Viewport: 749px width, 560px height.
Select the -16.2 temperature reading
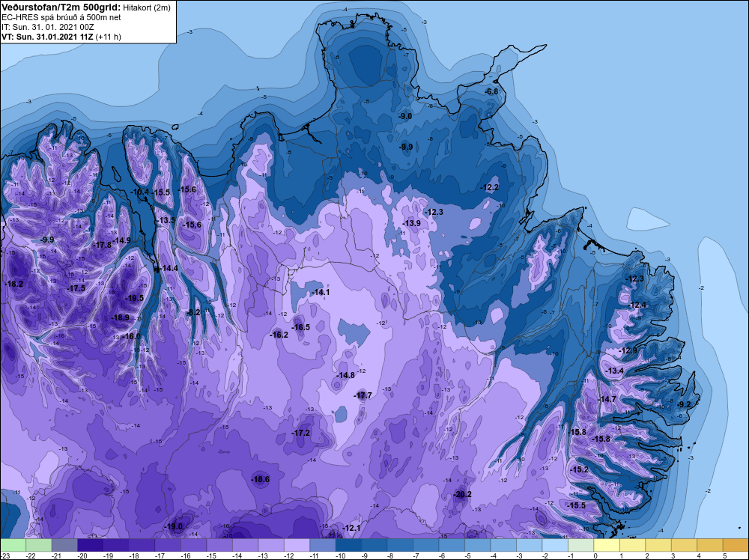(x=279, y=335)
